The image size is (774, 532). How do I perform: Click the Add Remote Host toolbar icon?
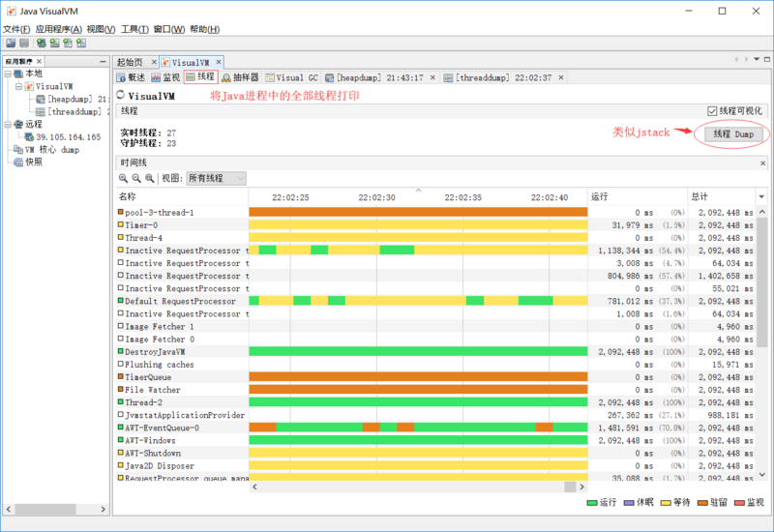(x=41, y=43)
